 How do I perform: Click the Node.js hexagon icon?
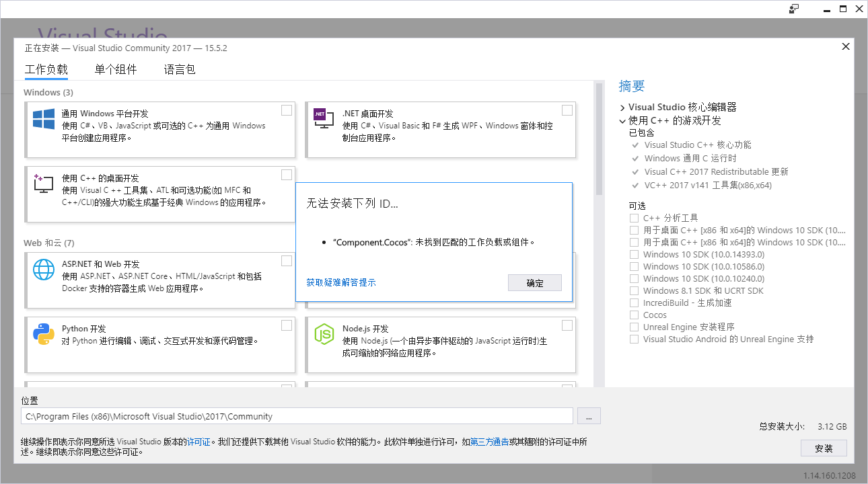click(x=324, y=334)
